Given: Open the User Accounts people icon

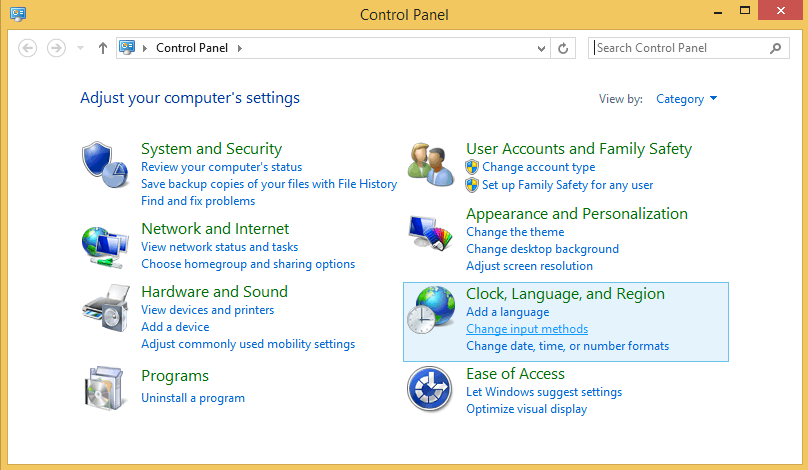Looking at the screenshot, I should pos(431,165).
